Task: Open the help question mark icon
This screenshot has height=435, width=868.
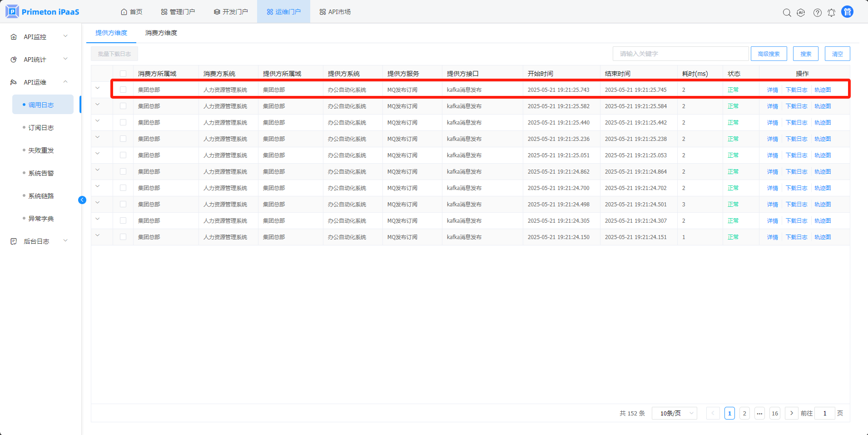Action: (x=817, y=13)
